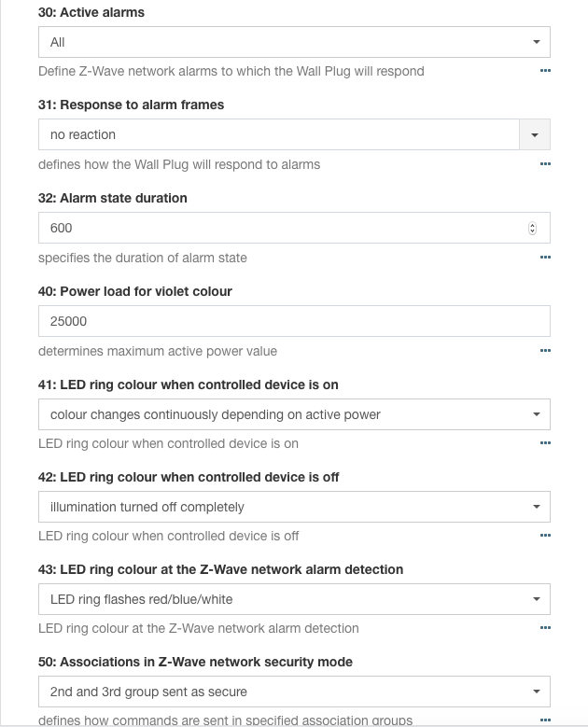
Task: Click the more-info dots under Power load for violet colour
Action: coord(545,351)
